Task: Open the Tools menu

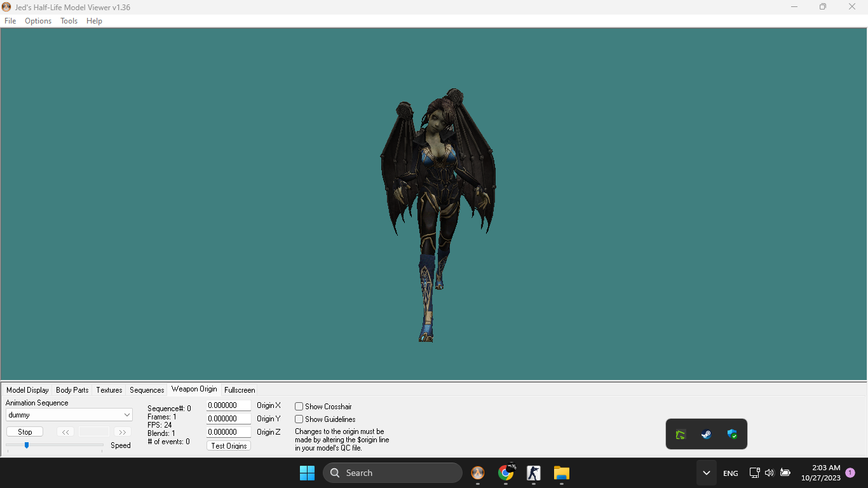Action: pyautogui.click(x=69, y=21)
